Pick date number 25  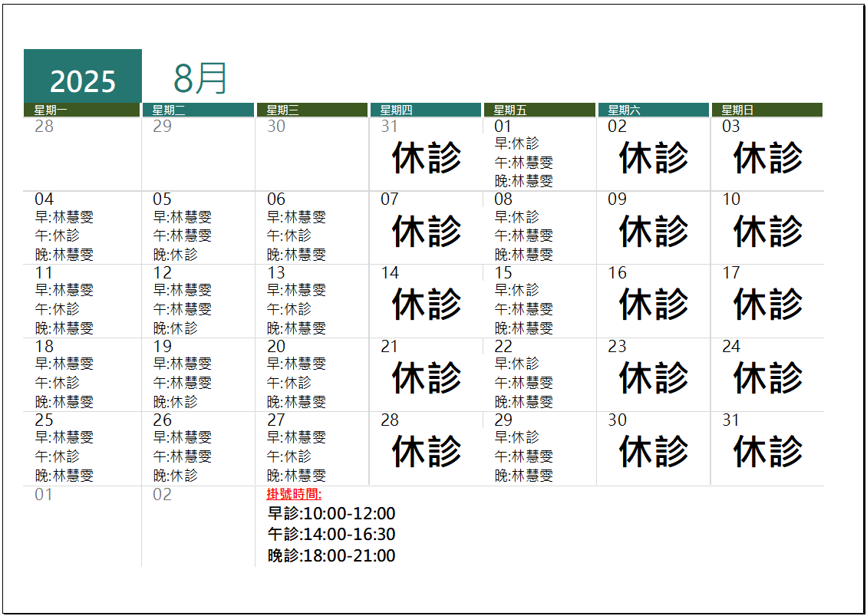pos(45,420)
